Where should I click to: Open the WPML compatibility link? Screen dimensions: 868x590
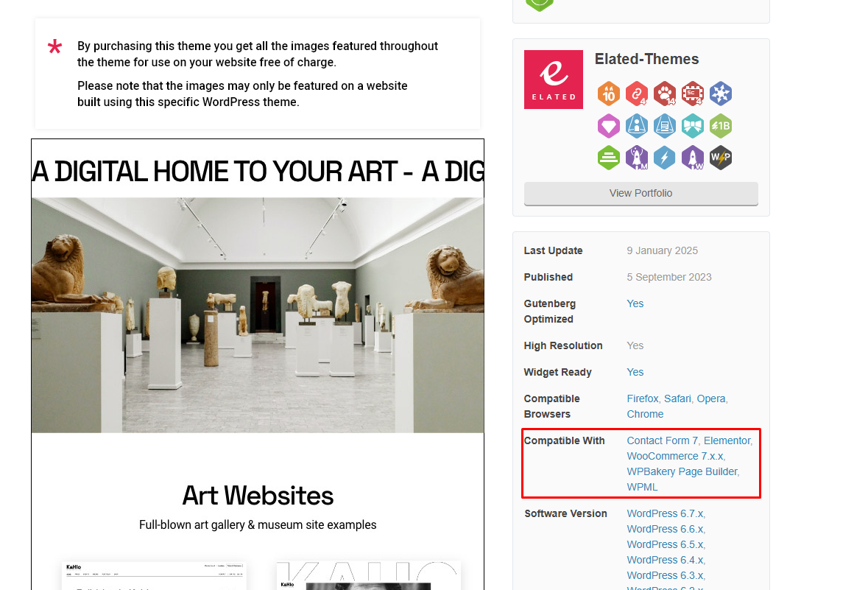click(x=642, y=488)
